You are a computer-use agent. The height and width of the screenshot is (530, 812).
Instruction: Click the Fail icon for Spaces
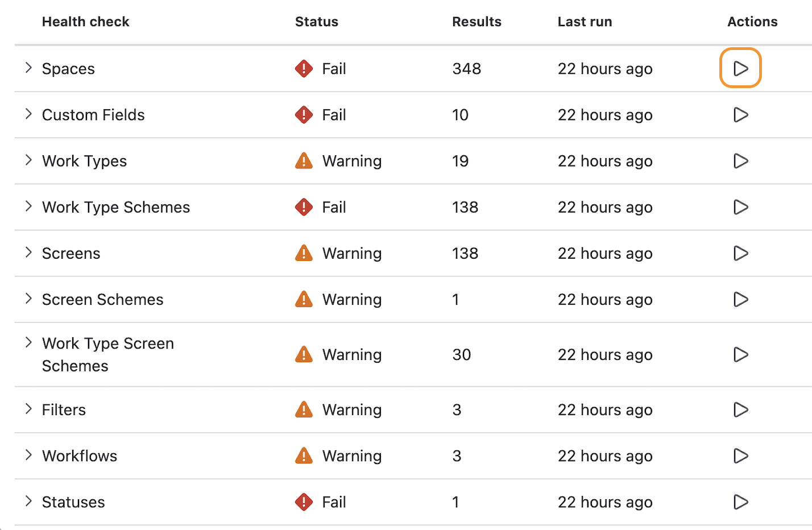(304, 69)
